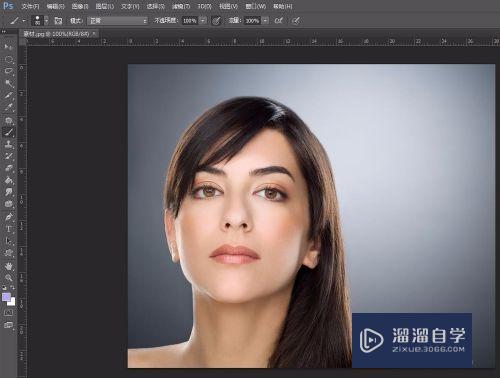
Task: Open the 滤镜(T) menu
Action: point(181,6)
